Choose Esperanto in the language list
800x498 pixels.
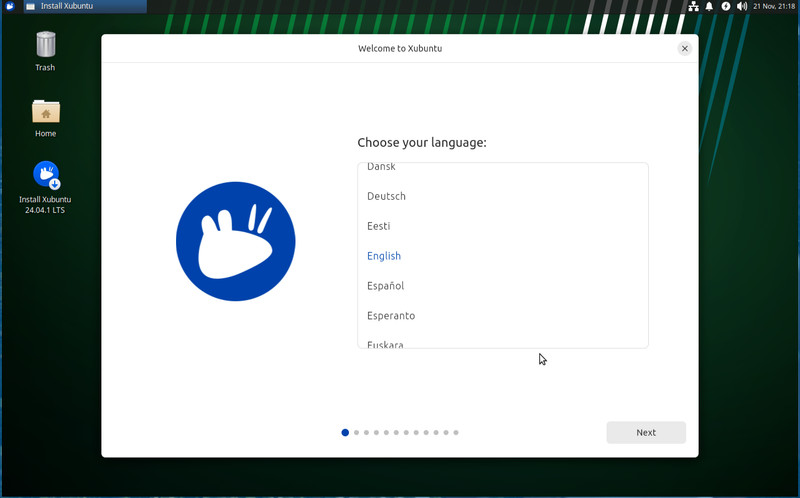point(503,315)
